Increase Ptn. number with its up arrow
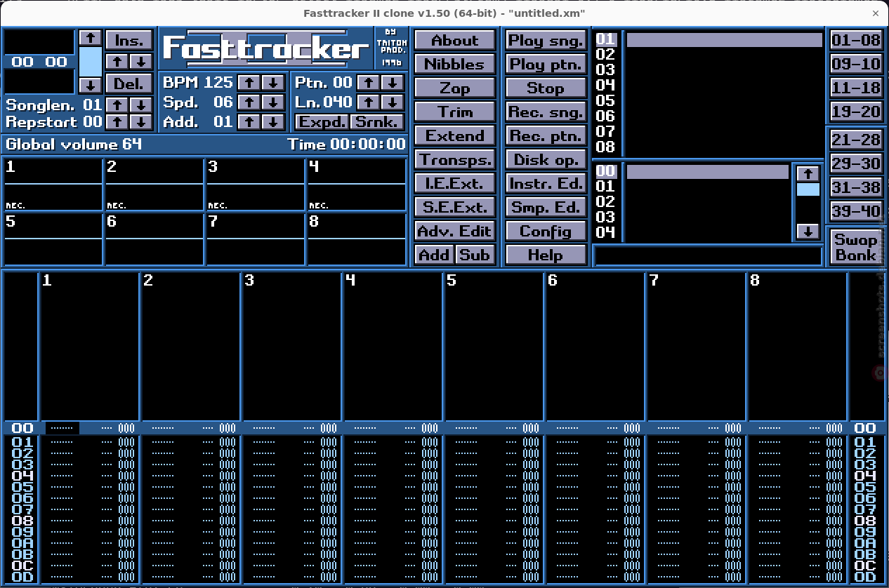Screen dimensions: 889x588 (369, 82)
